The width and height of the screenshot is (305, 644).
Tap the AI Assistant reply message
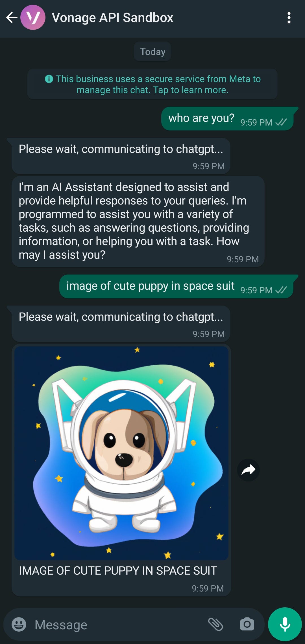[x=138, y=222]
